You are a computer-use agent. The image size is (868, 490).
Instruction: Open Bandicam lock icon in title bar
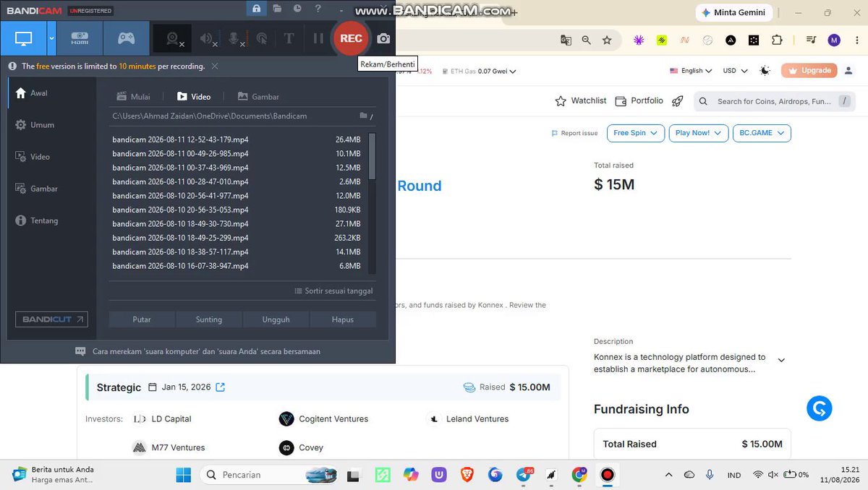(256, 9)
